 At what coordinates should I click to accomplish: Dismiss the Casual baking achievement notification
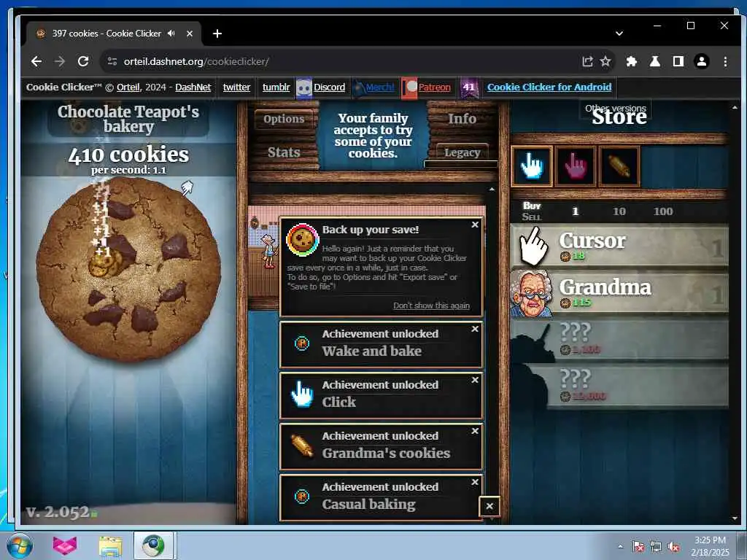click(475, 482)
